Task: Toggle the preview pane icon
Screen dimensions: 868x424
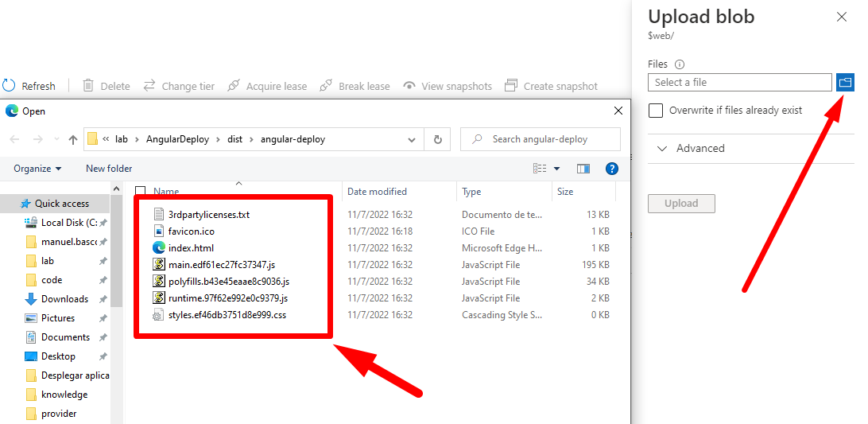Action: click(583, 169)
